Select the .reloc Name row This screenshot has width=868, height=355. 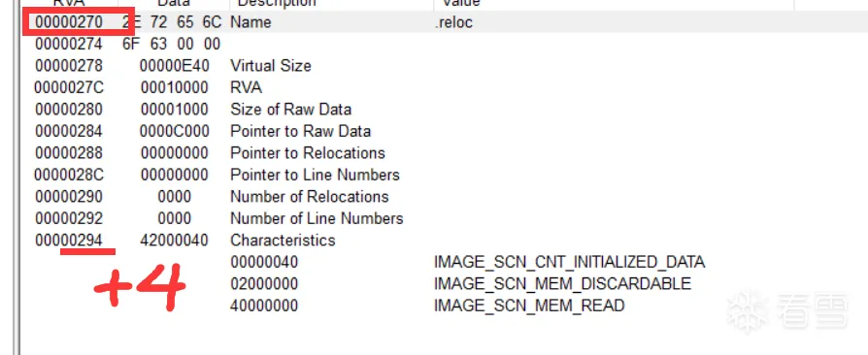[x=443, y=22]
